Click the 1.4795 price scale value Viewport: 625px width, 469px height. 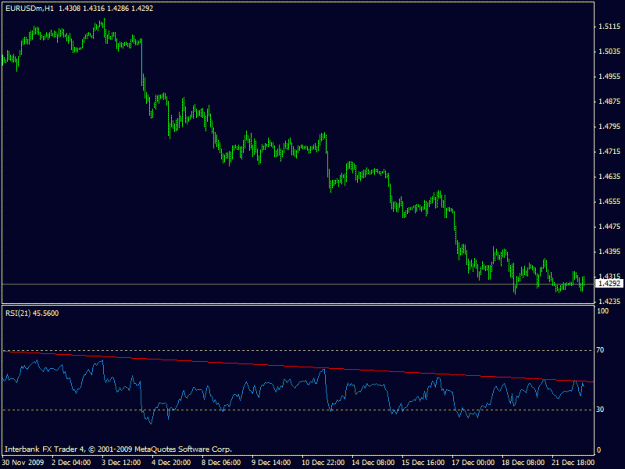(609, 127)
